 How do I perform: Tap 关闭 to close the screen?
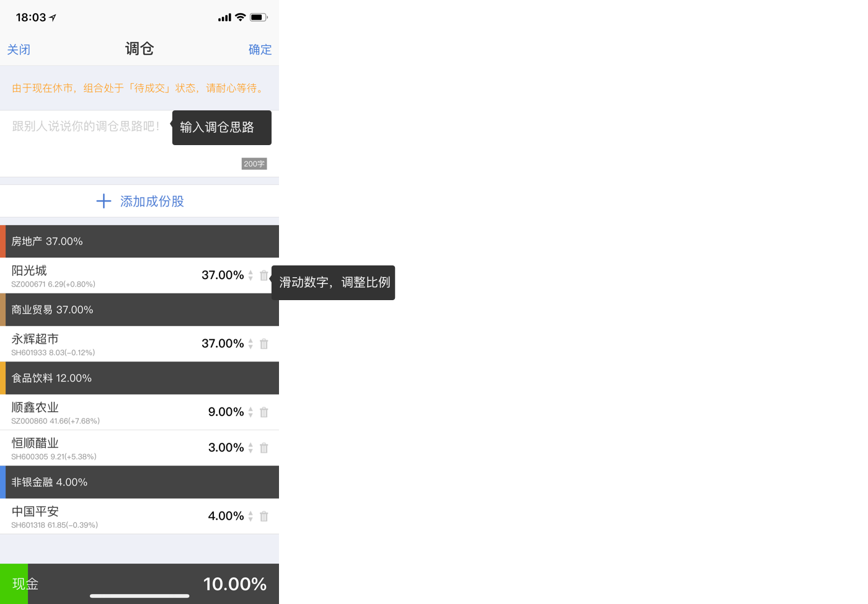coord(19,50)
